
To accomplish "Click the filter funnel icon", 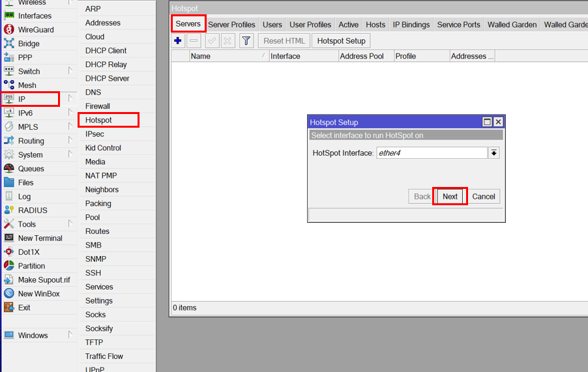I will coord(246,41).
